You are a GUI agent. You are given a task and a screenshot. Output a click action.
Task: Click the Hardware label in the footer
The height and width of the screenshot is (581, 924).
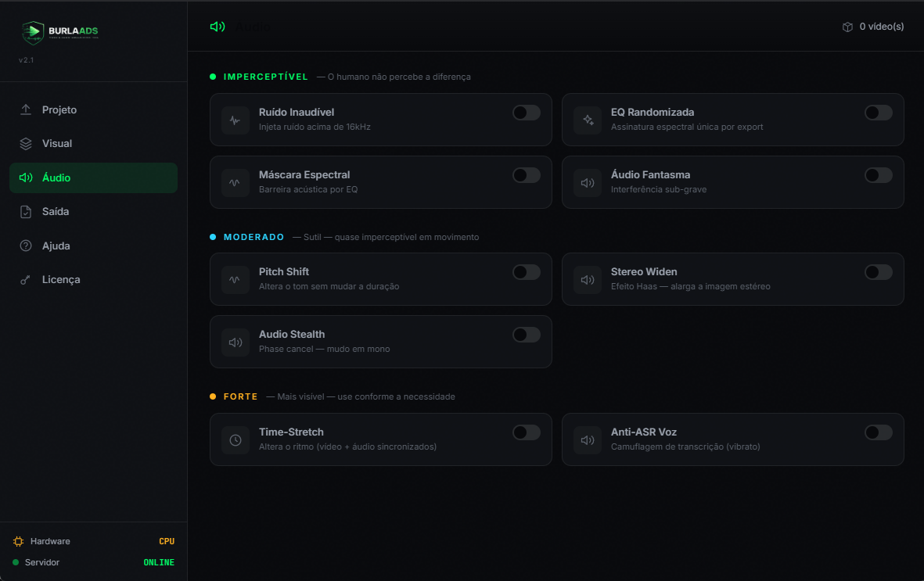(x=50, y=542)
